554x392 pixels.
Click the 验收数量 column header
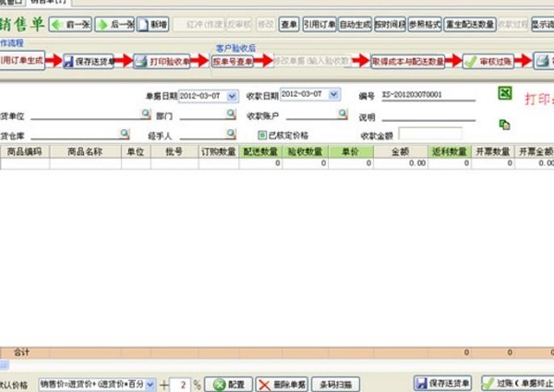[305, 151]
